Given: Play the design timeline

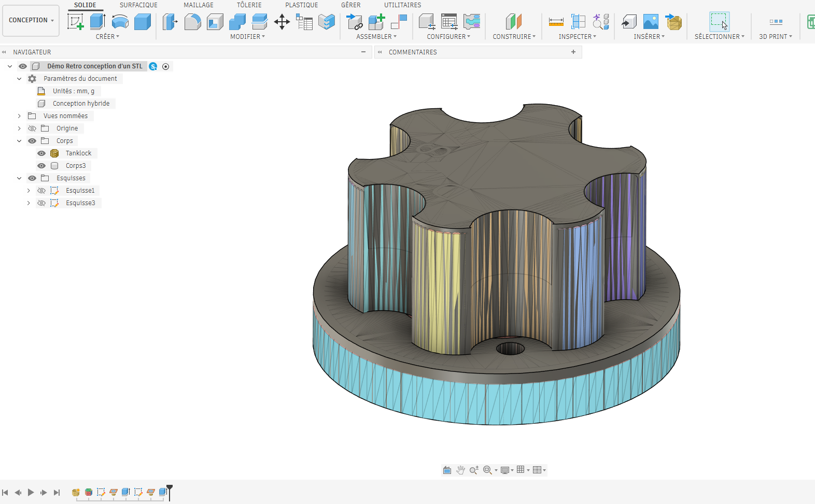Looking at the screenshot, I should click(31, 493).
